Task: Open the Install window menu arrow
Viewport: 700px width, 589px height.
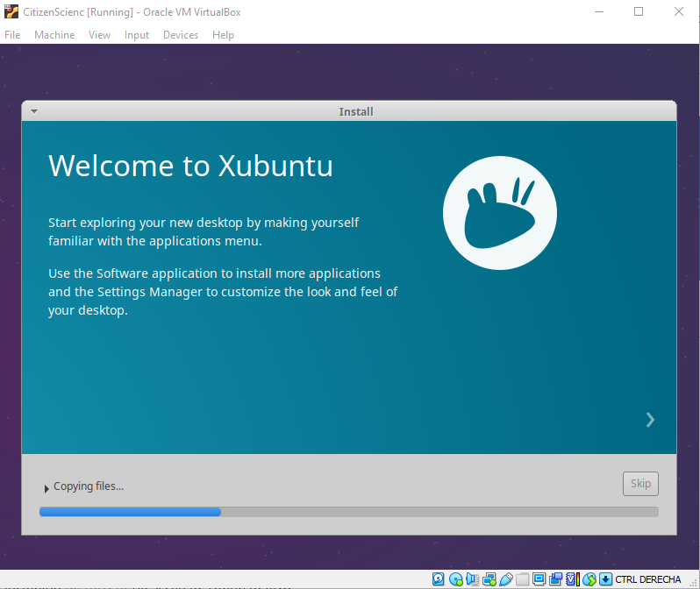Action: [34, 111]
